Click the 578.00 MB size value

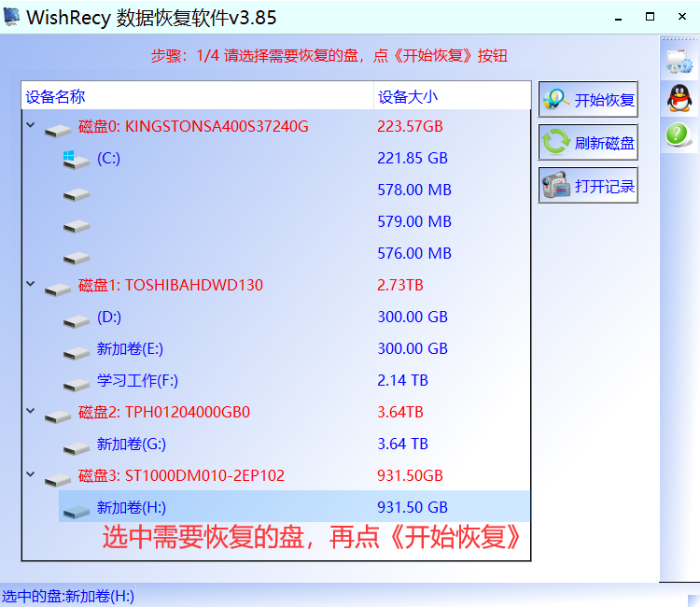point(414,190)
